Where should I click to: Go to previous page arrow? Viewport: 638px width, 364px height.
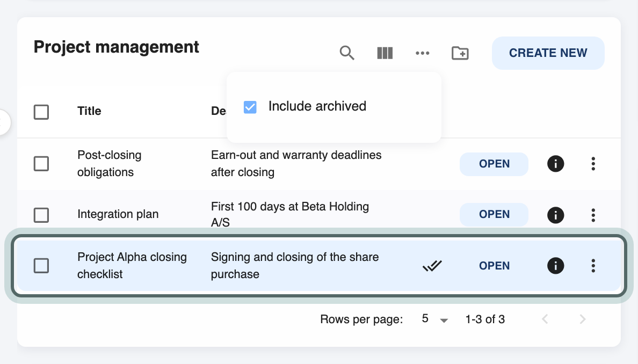coord(545,319)
